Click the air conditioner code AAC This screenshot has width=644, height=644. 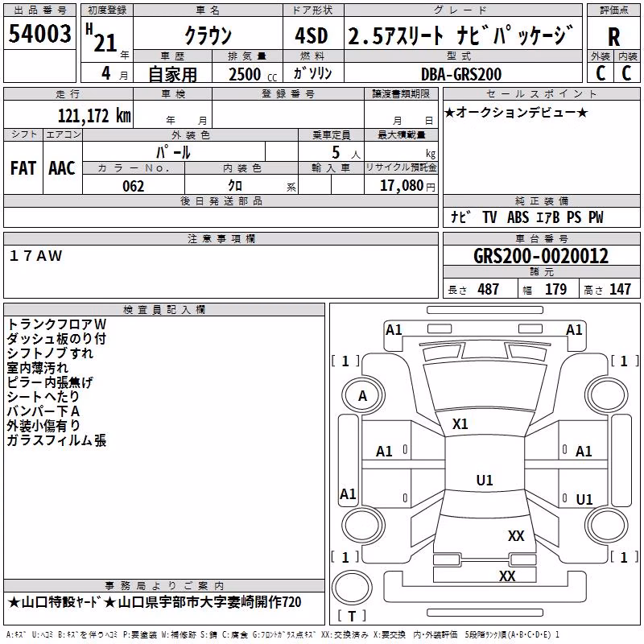62,168
